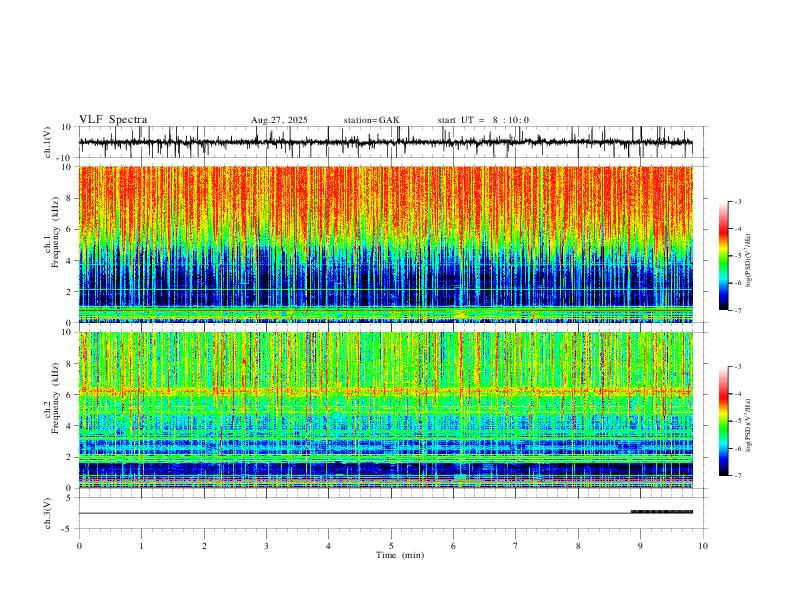Image resolution: width=792 pixels, height=612 pixels.
Task: Select the "Time (min)" axis title
Action: tap(400, 555)
